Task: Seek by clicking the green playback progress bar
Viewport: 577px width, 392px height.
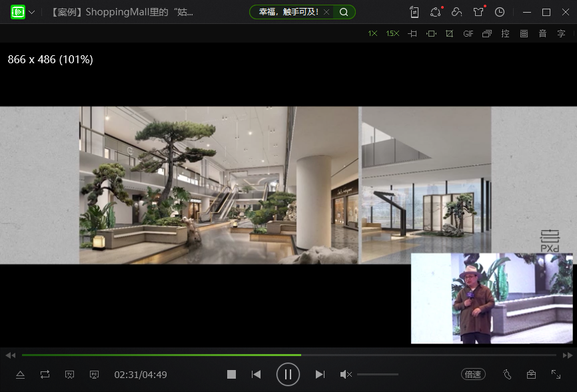Action: [289, 355]
